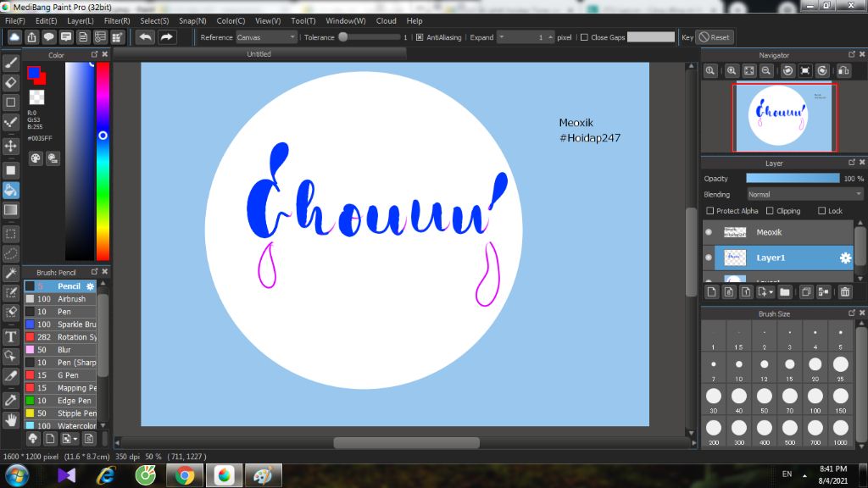
Task: Enable layer Lock checkbox
Action: coord(821,211)
